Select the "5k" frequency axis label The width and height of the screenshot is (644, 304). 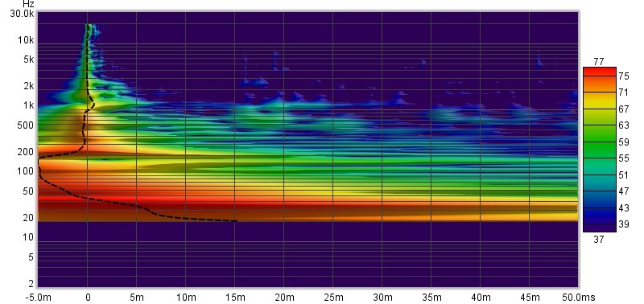pos(29,60)
